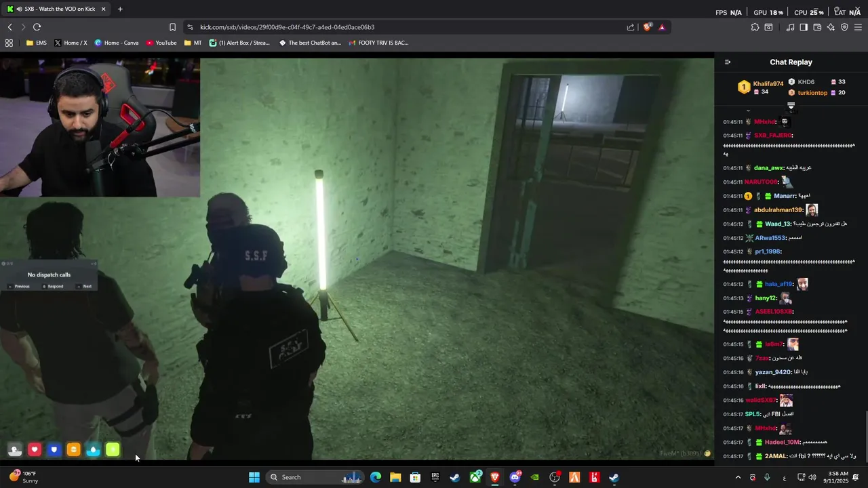Click the red heart health HUD icon
868x488 pixels.
[x=35, y=449]
